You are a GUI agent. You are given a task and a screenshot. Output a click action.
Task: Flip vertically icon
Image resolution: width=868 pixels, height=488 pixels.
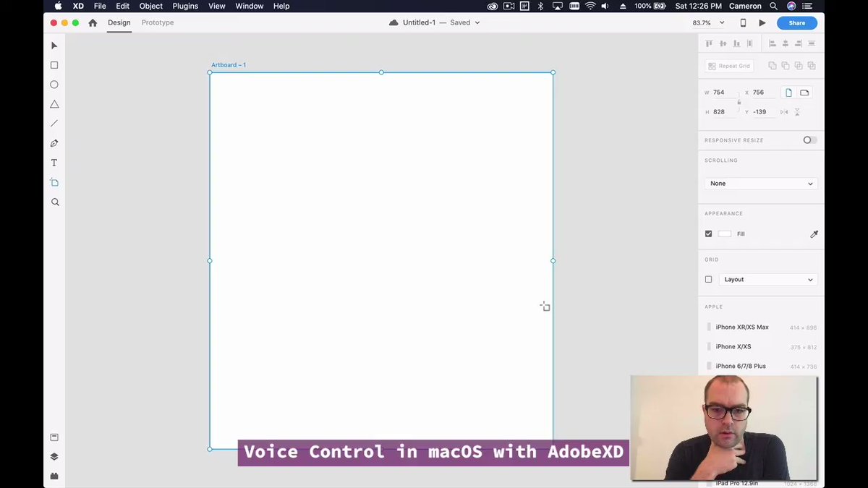pyautogui.click(x=797, y=112)
